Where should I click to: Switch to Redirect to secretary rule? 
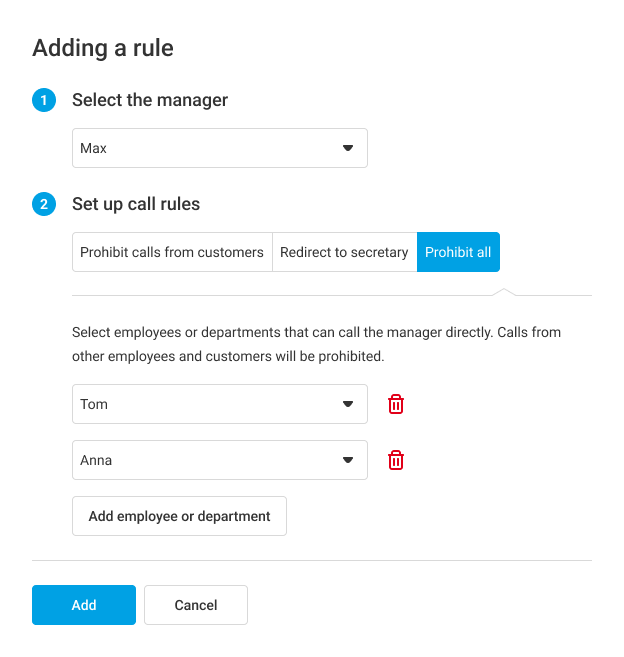click(344, 252)
